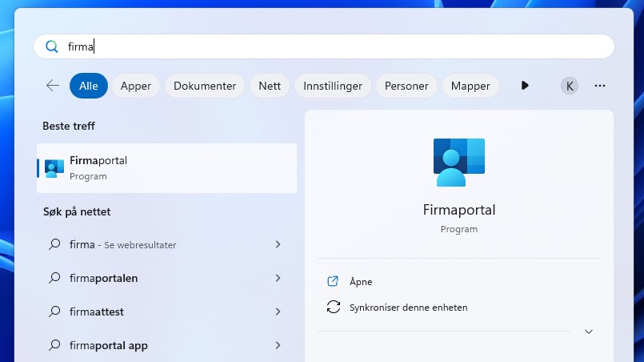This screenshot has height=362, width=644.
Task: Expand the 'firma - Se webresultater' chevron
Action: pos(278,244)
